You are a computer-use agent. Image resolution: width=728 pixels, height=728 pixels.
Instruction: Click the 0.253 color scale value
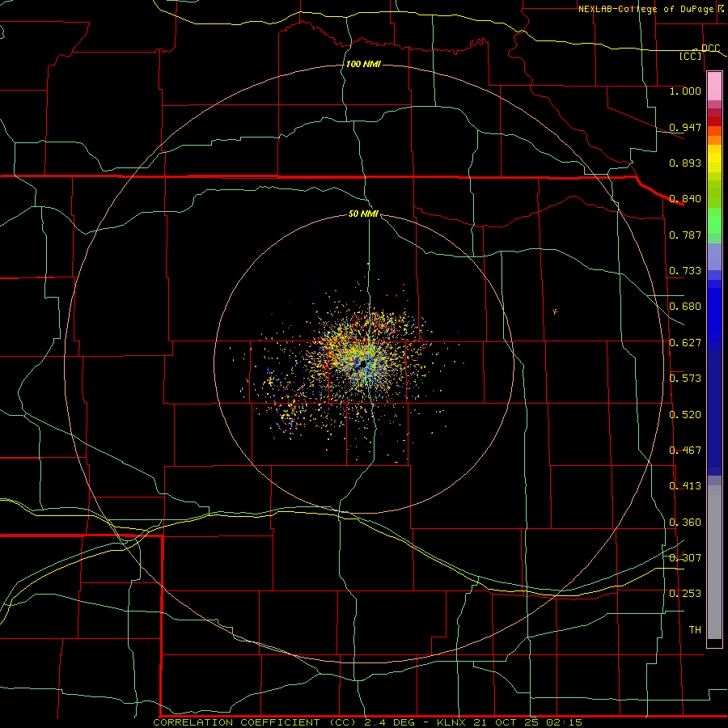click(x=685, y=594)
